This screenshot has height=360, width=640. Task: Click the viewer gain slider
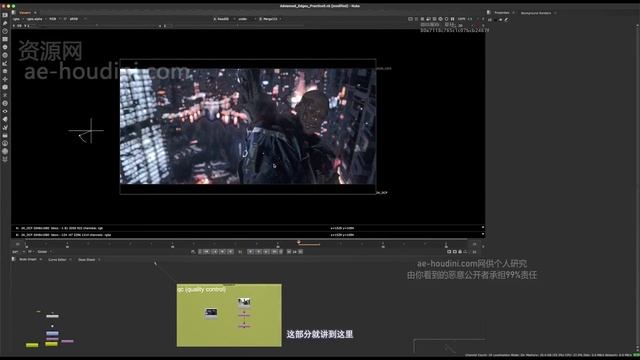pyautogui.click(x=96, y=26)
